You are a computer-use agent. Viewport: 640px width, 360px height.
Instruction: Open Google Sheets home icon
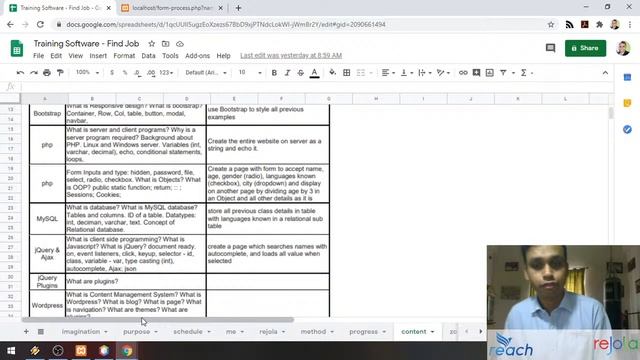(x=17, y=48)
